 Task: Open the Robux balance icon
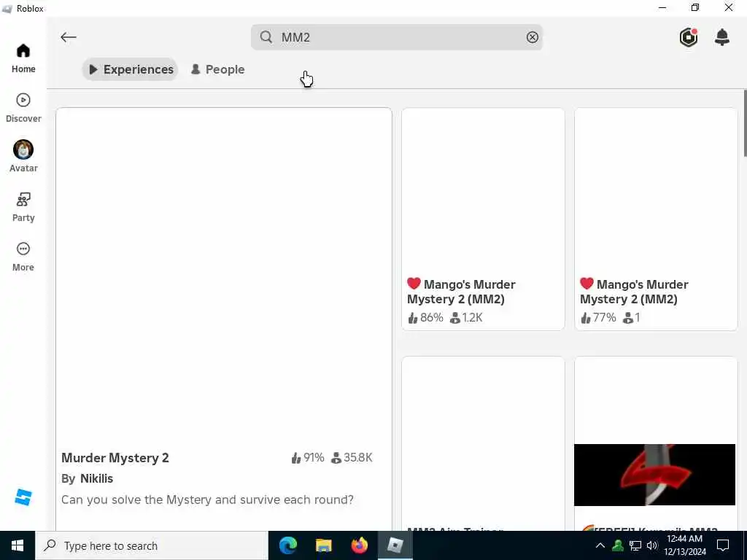[689, 37]
